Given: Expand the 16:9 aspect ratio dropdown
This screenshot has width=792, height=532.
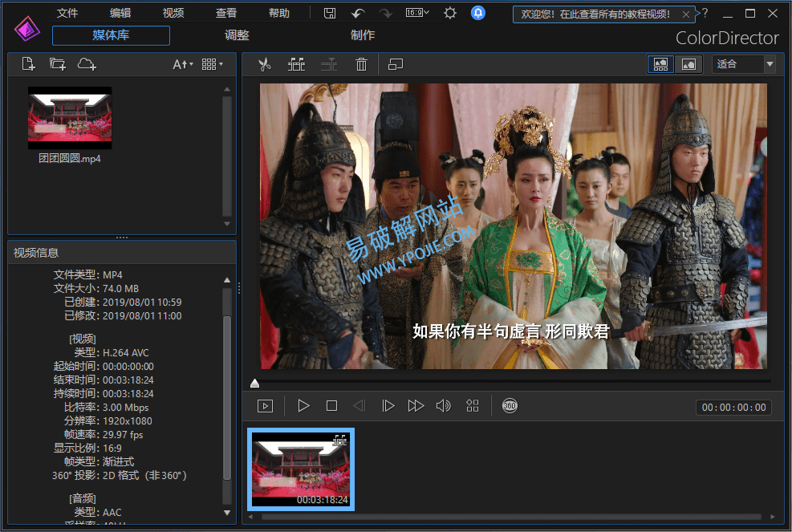Looking at the screenshot, I should click(x=417, y=13).
